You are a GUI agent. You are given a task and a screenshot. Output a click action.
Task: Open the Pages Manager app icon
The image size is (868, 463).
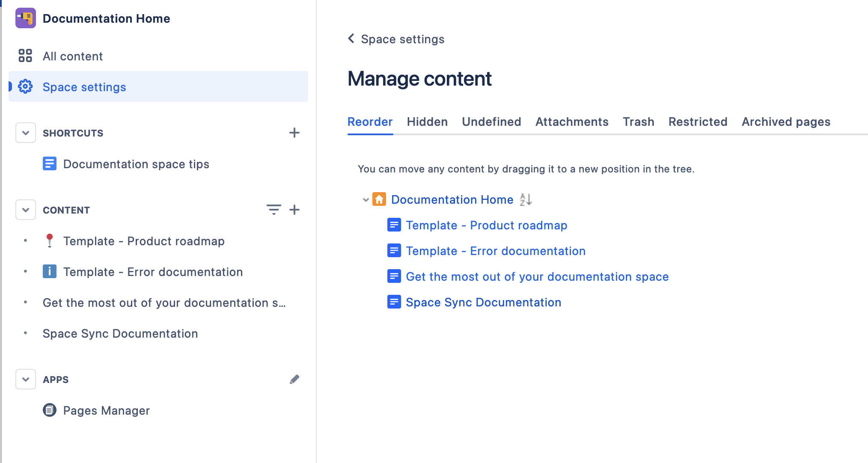(x=50, y=410)
